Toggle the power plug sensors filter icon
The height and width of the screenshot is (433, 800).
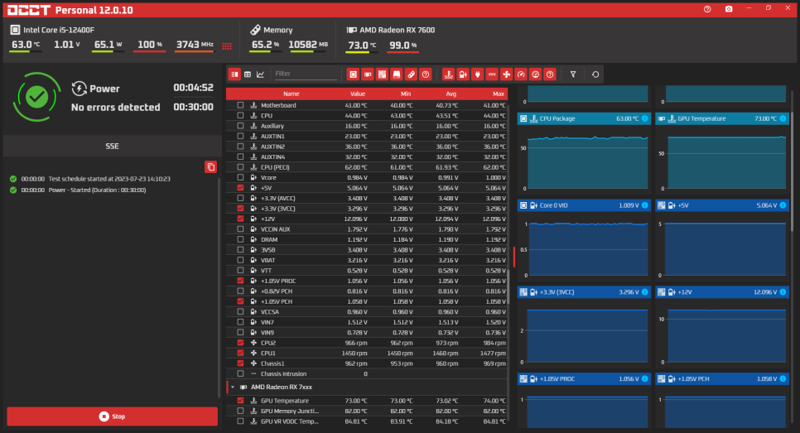pos(477,74)
